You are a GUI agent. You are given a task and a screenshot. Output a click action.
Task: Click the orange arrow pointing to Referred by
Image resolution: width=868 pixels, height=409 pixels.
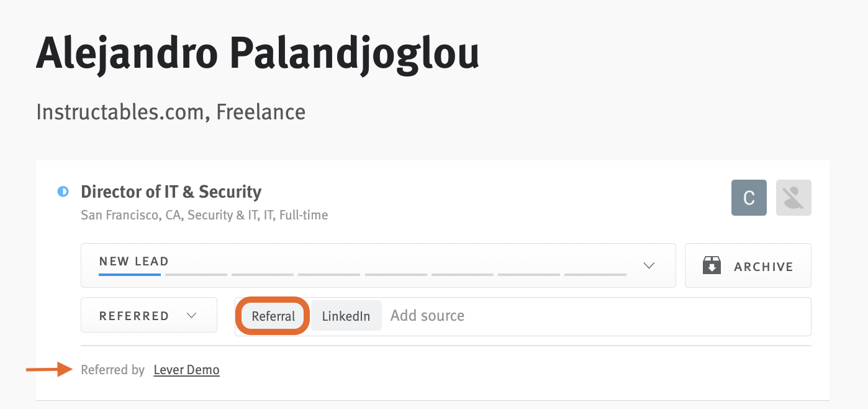(50, 370)
